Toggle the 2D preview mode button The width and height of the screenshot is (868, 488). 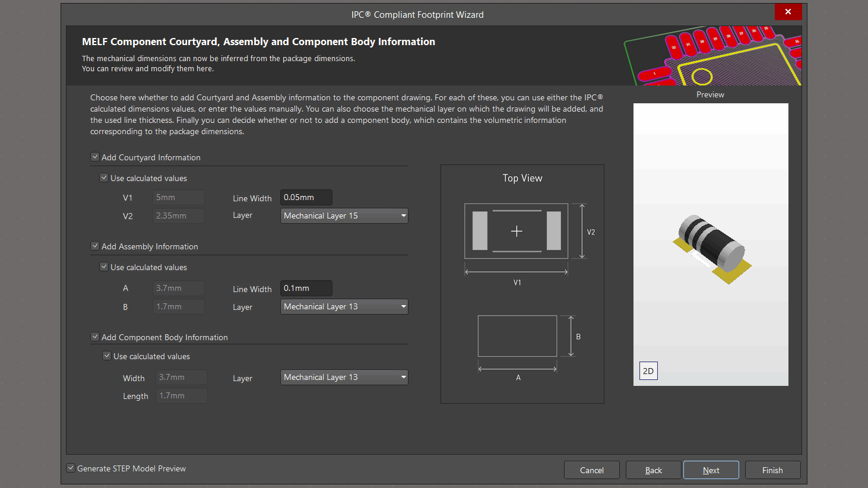coord(648,371)
